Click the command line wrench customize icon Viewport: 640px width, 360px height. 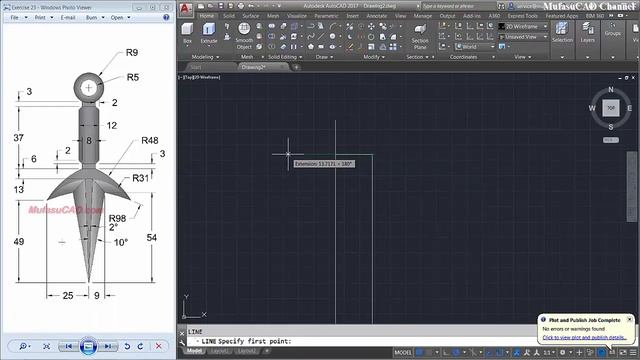[x=182, y=342]
